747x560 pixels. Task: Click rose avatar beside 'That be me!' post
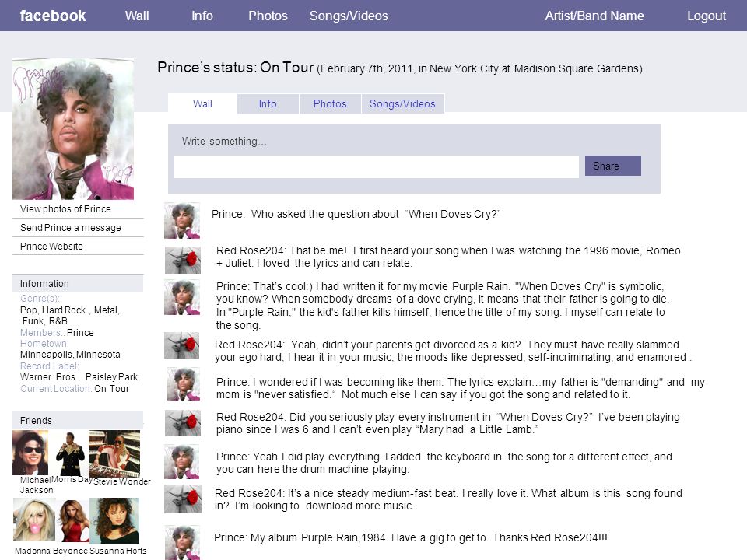point(183,260)
